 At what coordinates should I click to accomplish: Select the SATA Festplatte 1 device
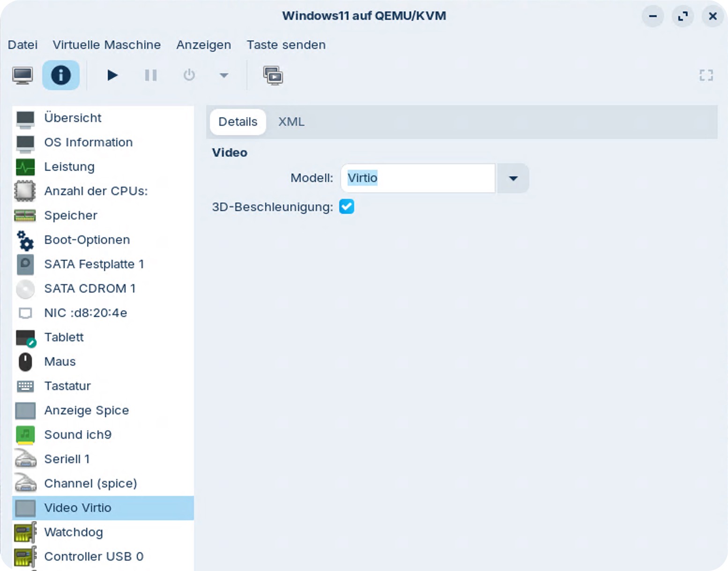94,264
